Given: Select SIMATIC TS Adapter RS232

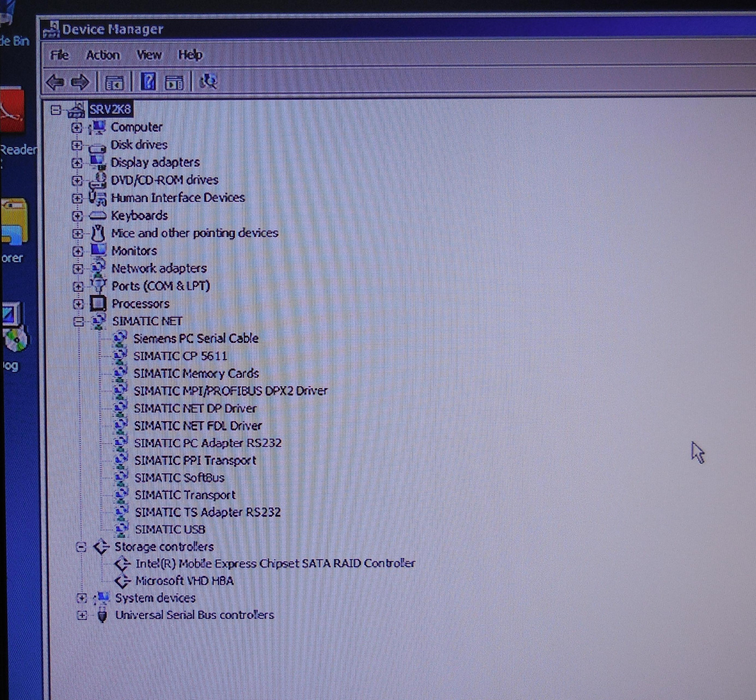Looking at the screenshot, I should click(x=208, y=512).
